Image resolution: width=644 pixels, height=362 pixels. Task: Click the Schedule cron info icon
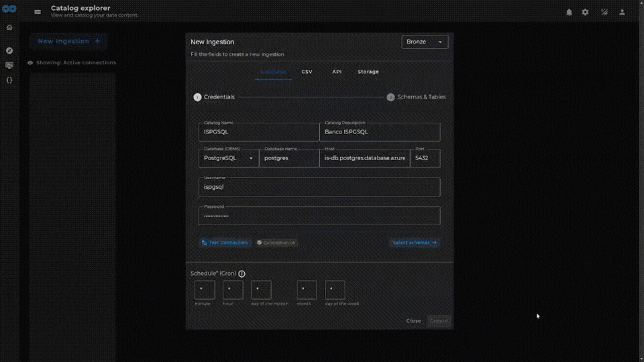(241, 274)
